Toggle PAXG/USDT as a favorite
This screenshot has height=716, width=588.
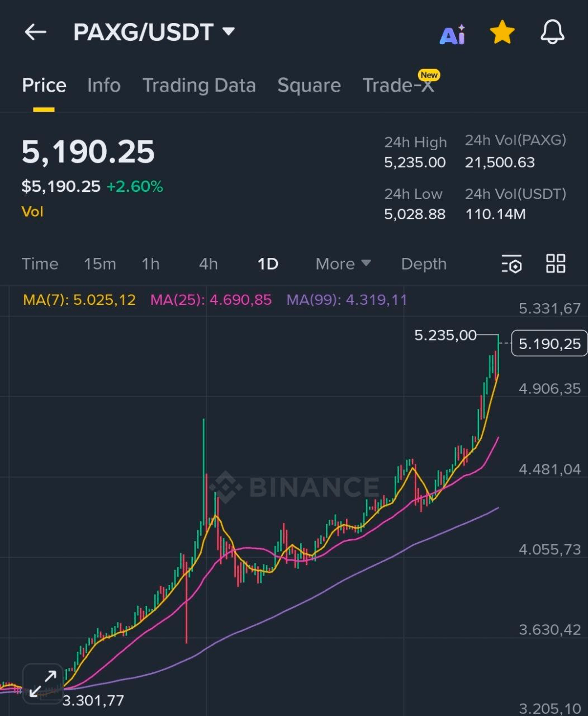[x=501, y=32]
